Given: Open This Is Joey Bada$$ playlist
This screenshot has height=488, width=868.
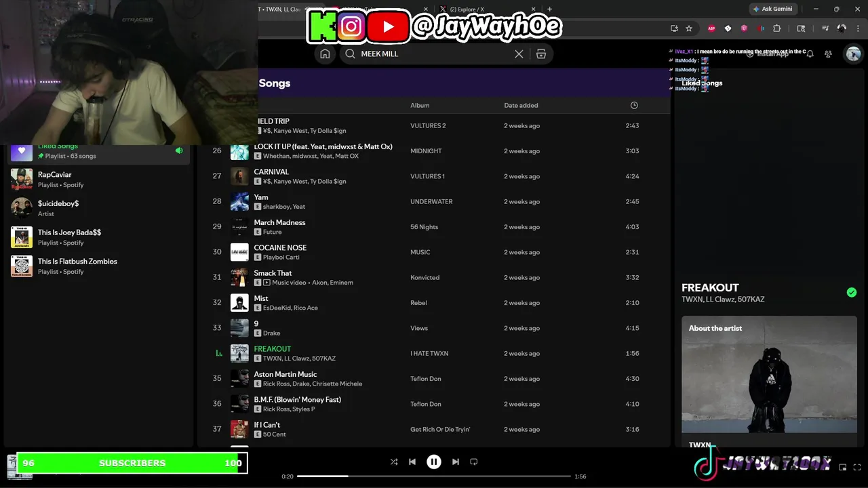Looking at the screenshot, I should point(98,237).
